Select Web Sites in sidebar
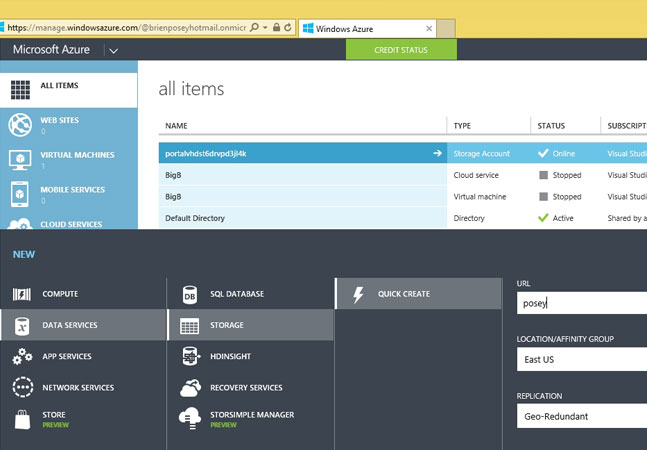The width and height of the screenshot is (647, 450). point(68,125)
